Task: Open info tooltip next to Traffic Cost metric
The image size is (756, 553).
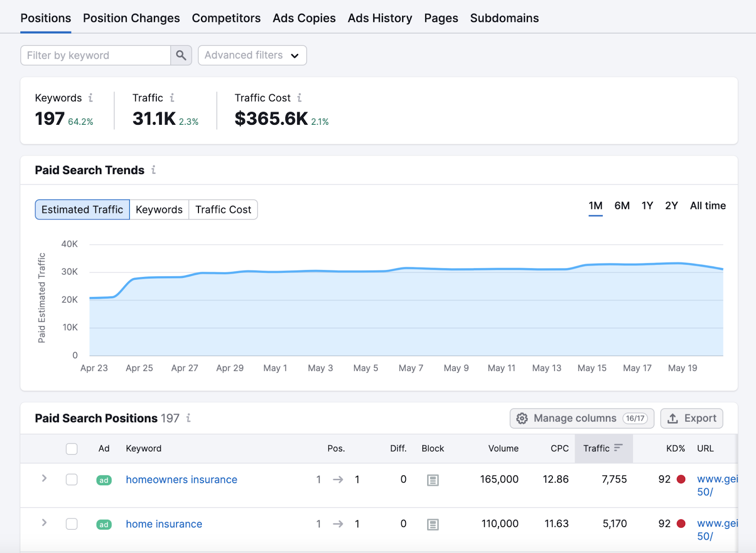Action: click(300, 98)
